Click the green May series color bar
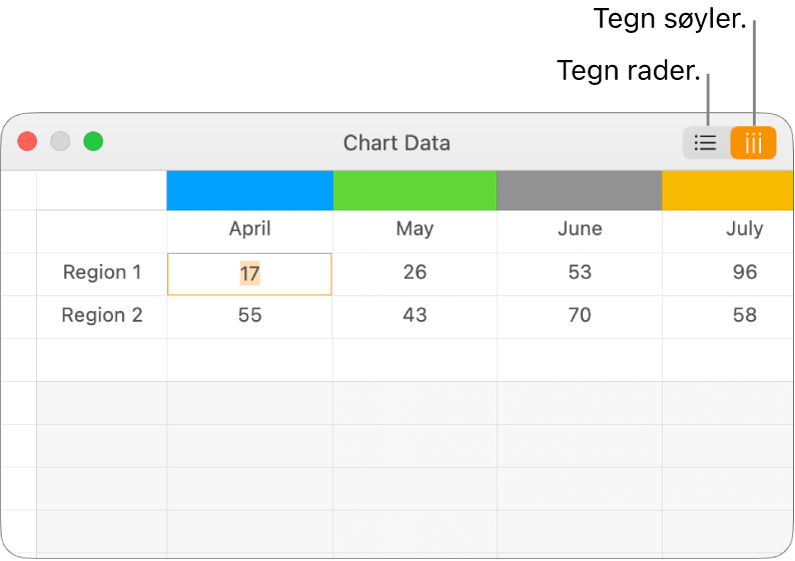The width and height of the screenshot is (795, 561). point(414,190)
